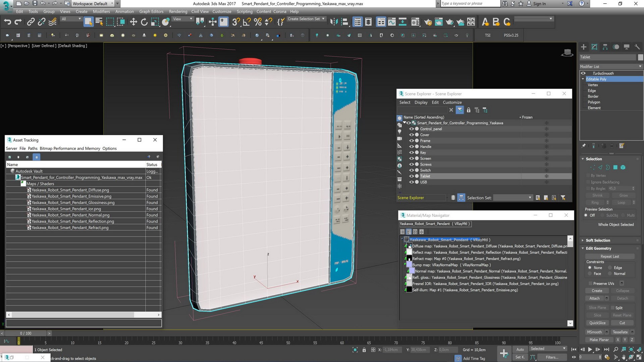Click lock cell edit icon in Scene Explorer
This screenshot has width=644, height=362.
[x=469, y=110]
